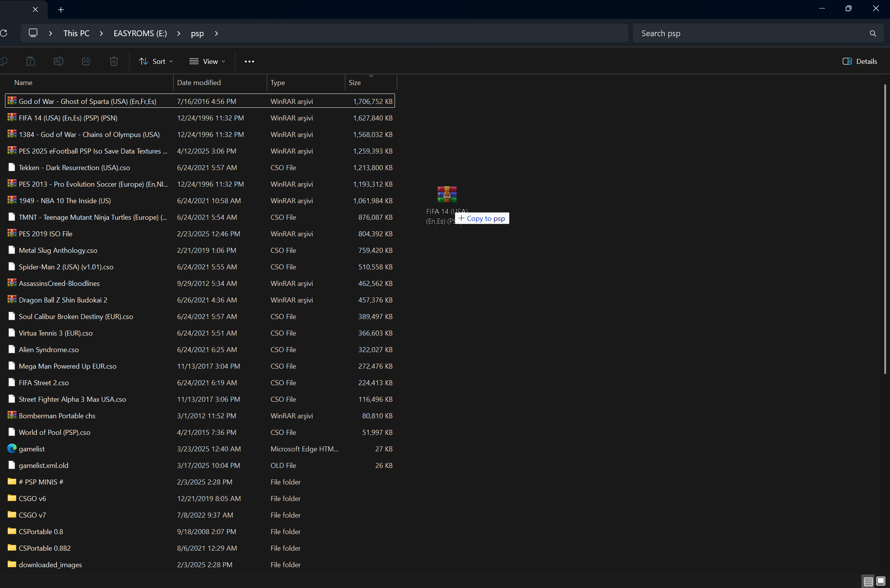Select FIFA 14 (USA) archive icon in list
Viewport: 890px width, 588px height.
click(x=12, y=118)
